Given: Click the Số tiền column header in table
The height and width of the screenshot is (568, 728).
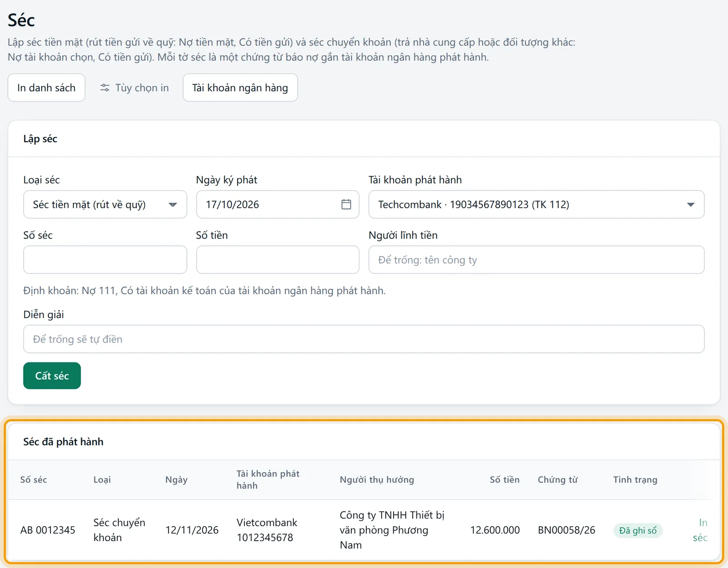Looking at the screenshot, I should coord(505,479).
